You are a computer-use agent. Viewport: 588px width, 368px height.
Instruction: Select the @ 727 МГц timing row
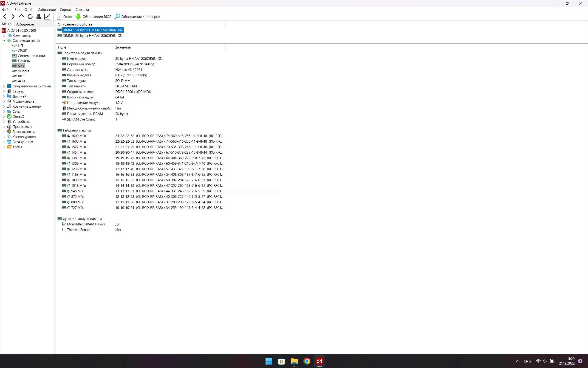click(141, 208)
